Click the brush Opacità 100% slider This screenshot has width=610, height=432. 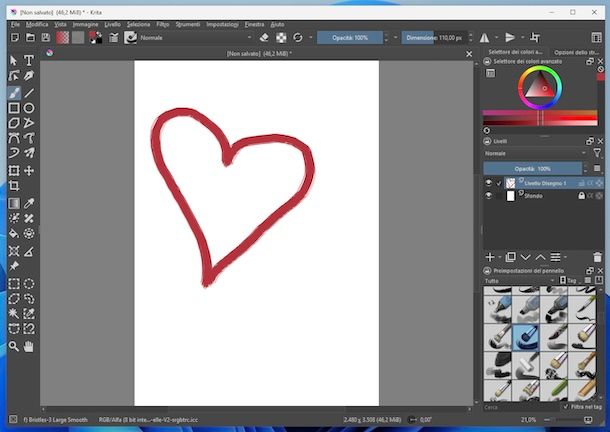click(x=350, y=37)
